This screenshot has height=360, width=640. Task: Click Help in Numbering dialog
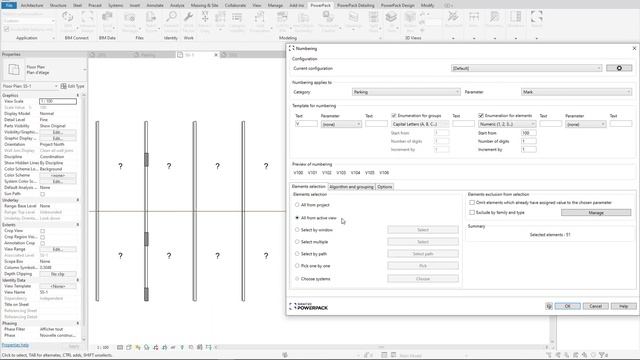tap(623, 306)
